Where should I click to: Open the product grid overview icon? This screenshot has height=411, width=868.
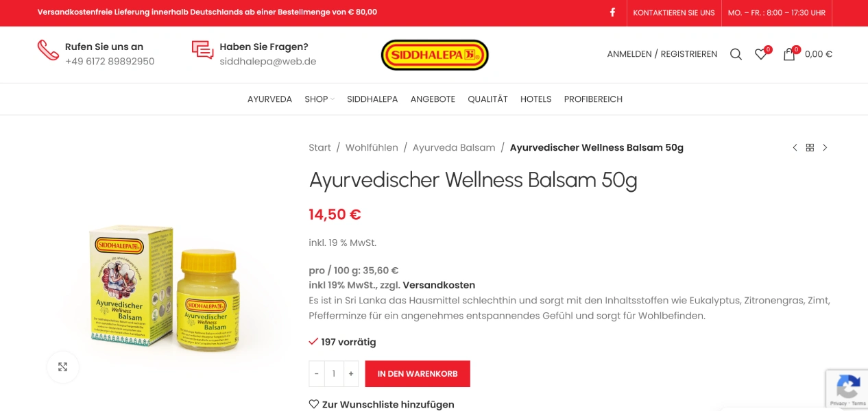810,148
